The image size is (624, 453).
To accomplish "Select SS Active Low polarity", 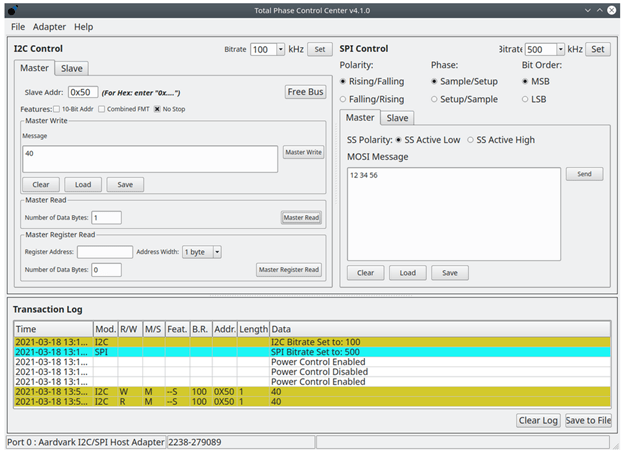I will click(x=398, y=140).
